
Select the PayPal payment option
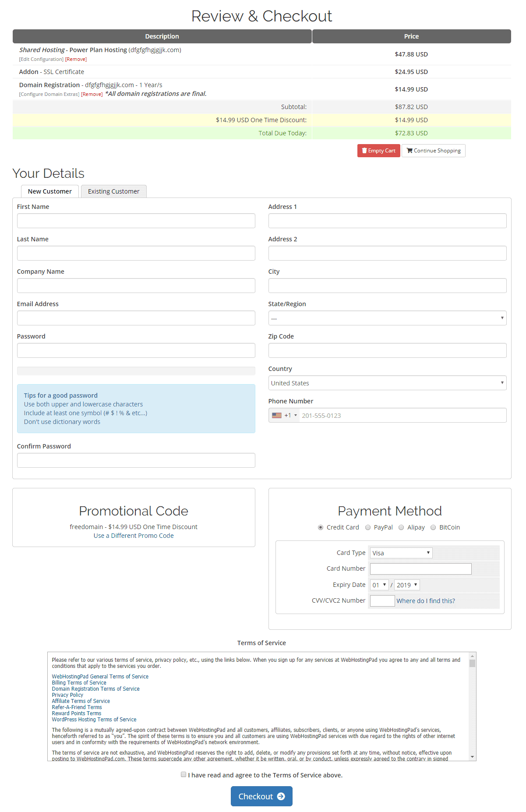[368, 528]
